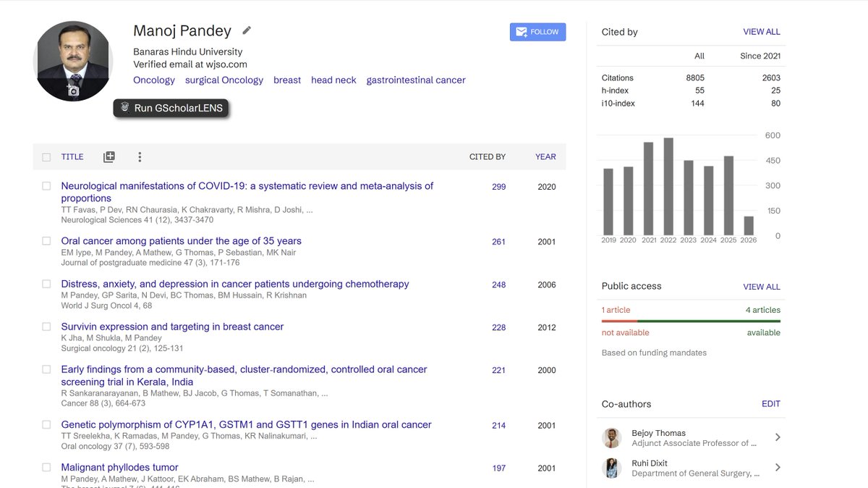Change profile photo via camera icon
This screenshot has width=868, height=488.
click(73, 91)
